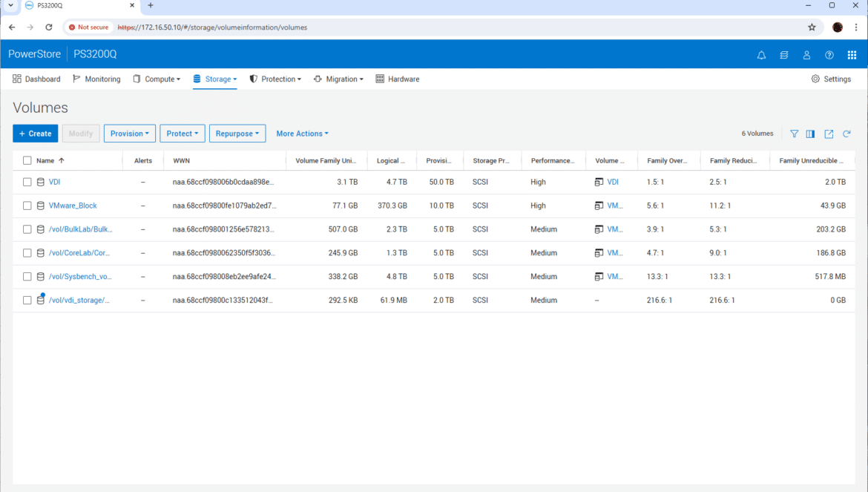The image size is (868, 492).
Task: Open the More Actions dropdown
Action: point(302,134)
